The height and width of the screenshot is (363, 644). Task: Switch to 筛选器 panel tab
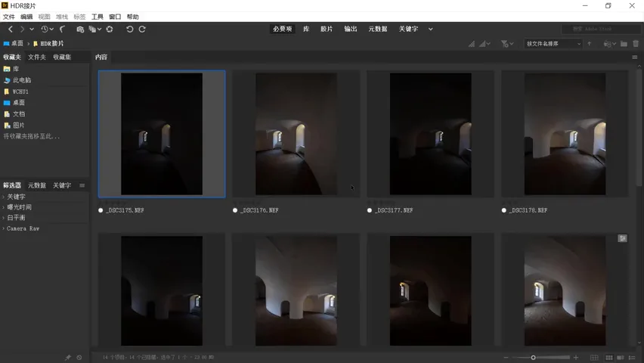pyautogui.click(x=12, y=185)
